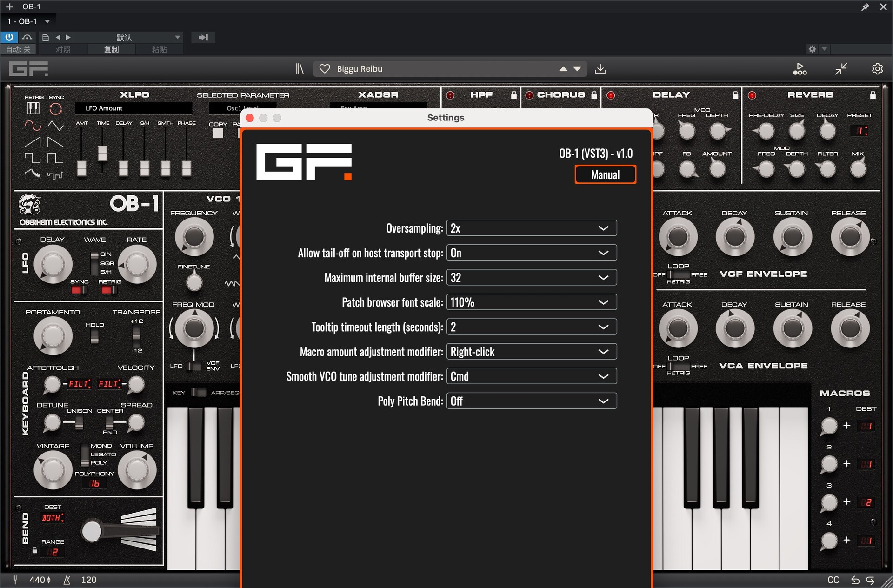This screenshot has height=588, width=893.
Task: Select the sine wave XLFO shape
Action: [33, 125]
